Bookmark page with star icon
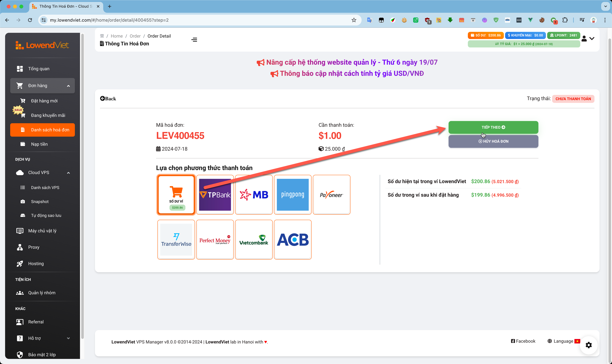 354,20
